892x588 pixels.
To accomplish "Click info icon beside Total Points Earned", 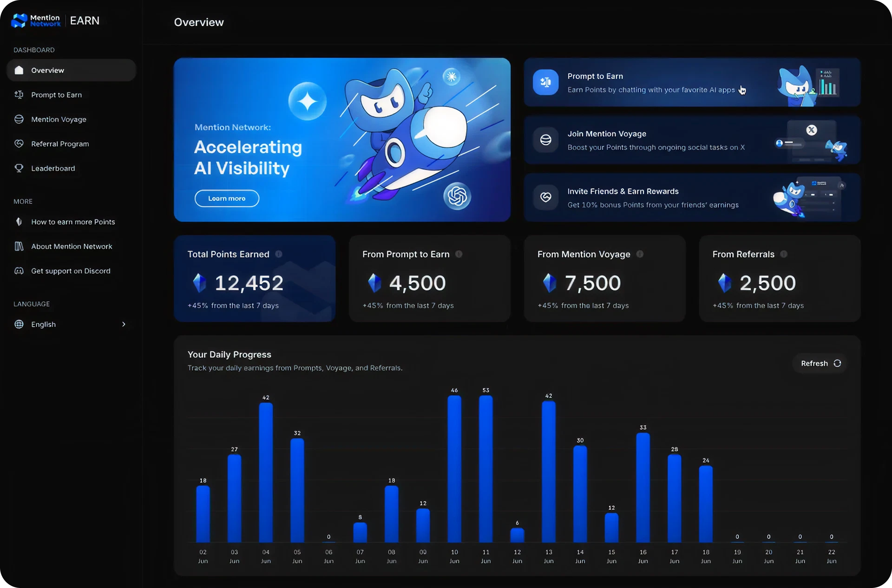I will [278, 254].
